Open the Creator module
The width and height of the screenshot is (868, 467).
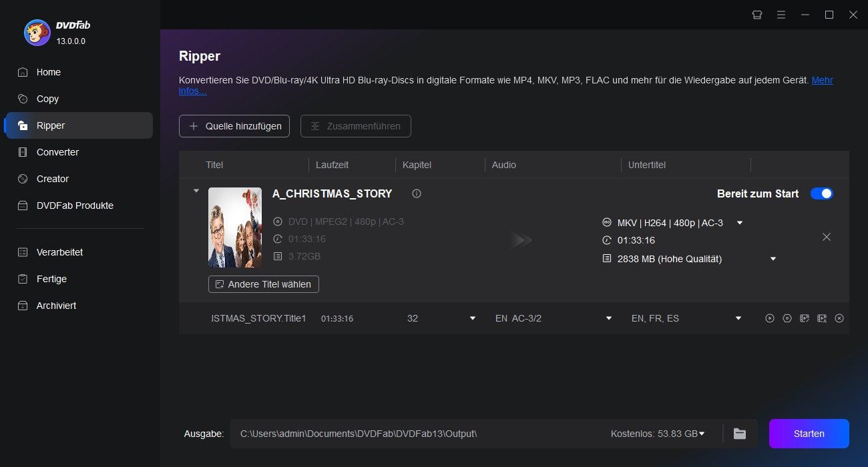pos(79,179)
